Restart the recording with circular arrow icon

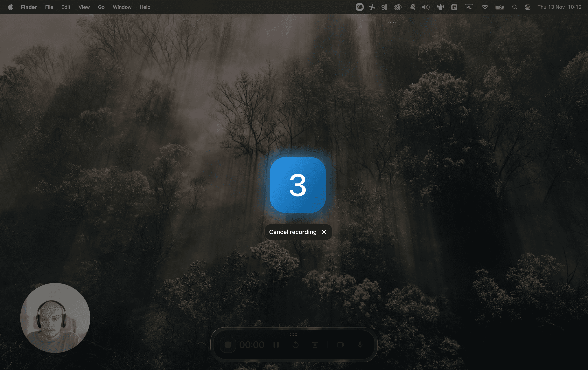pos(296,345)
